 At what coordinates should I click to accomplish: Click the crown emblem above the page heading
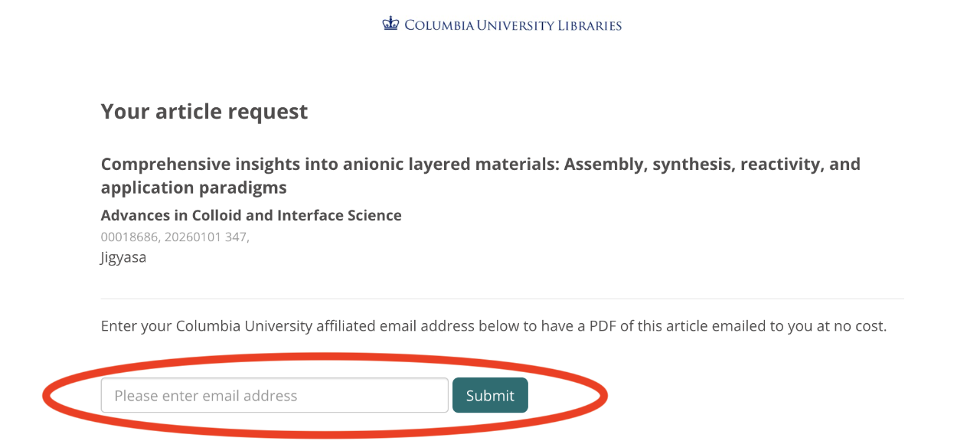tap(390, 24)
